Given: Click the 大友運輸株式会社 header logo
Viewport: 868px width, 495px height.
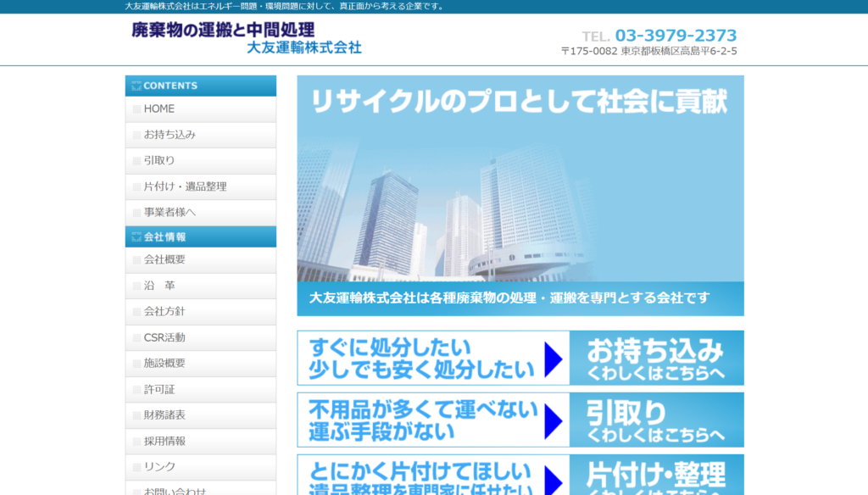Looking at the screenshot, I should pos(247,38).
